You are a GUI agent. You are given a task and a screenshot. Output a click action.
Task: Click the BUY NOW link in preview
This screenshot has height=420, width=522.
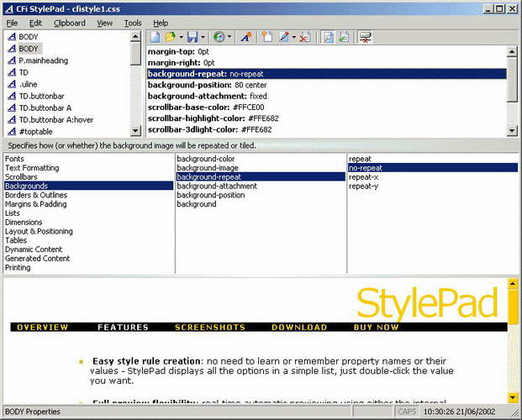coord(377,327)
